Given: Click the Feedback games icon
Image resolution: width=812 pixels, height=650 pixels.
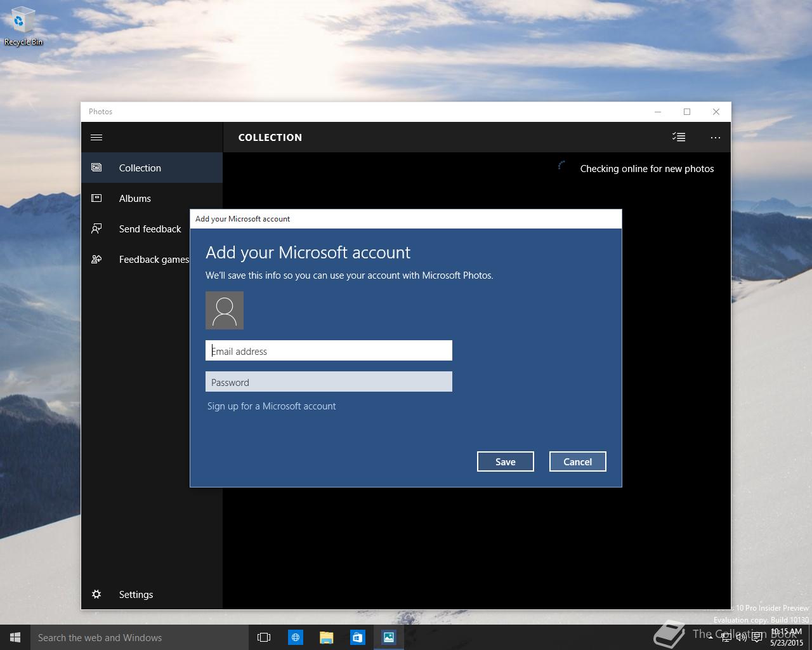Looking at the screenshot, I should [96, 259].
